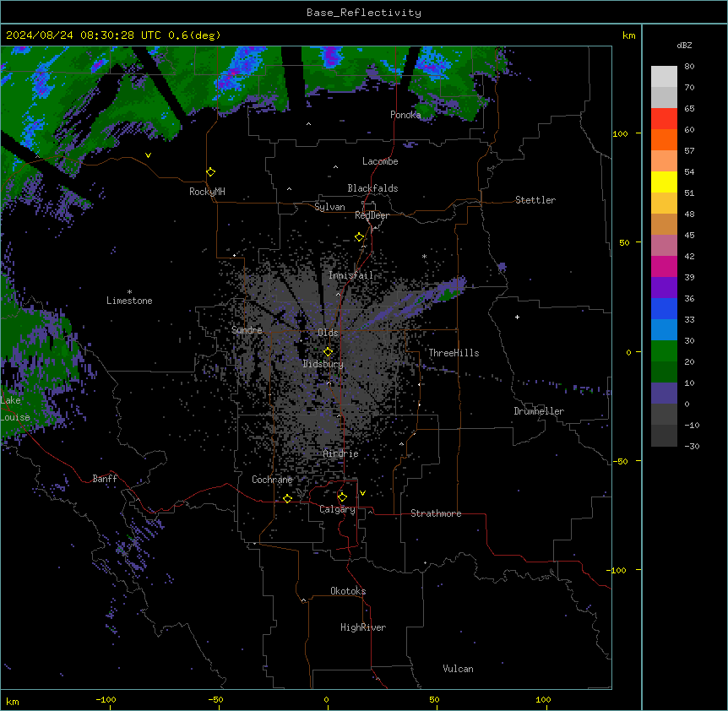Click the yellow diamond marker beside RockyMH
Screen dimensions: 728x711
pos(211,172)
